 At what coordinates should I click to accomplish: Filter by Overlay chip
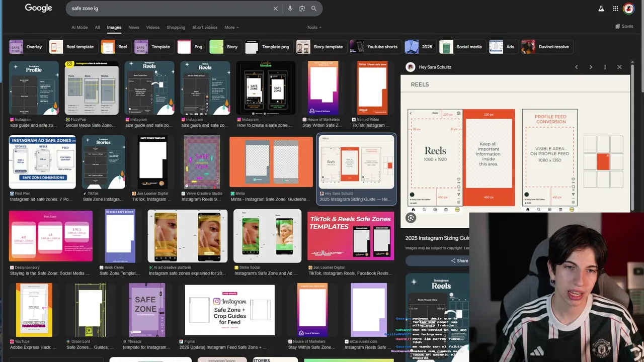(x=27, y=47)
